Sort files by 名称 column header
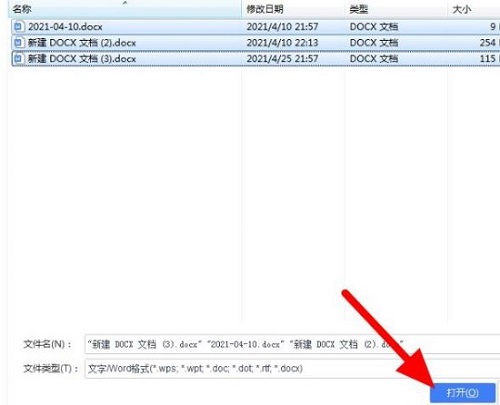Viewport: 500px width, 405px height. [x=22, y=9]
